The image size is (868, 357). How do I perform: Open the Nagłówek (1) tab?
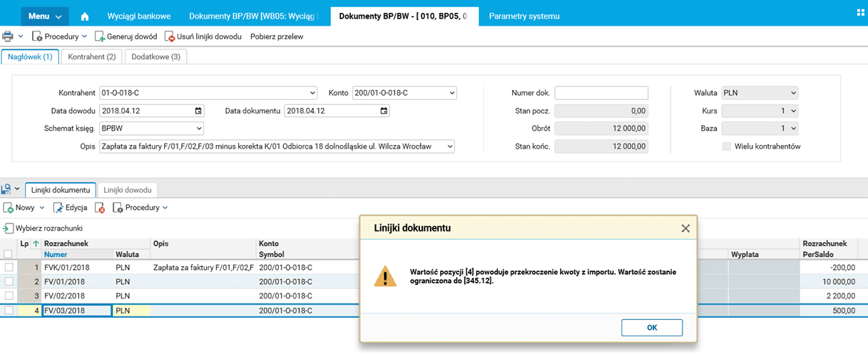click(x=30, y=56)
